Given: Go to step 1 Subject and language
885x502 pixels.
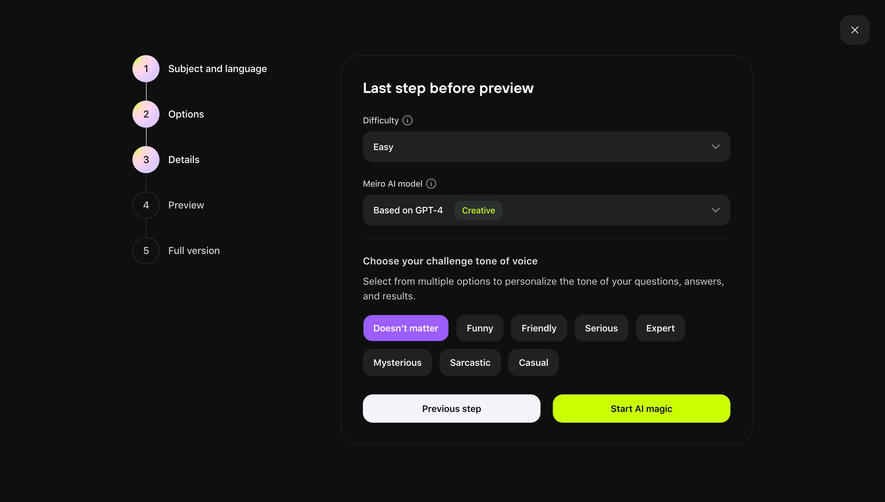Looking at the screenshot, I should (x=200, y=69).
